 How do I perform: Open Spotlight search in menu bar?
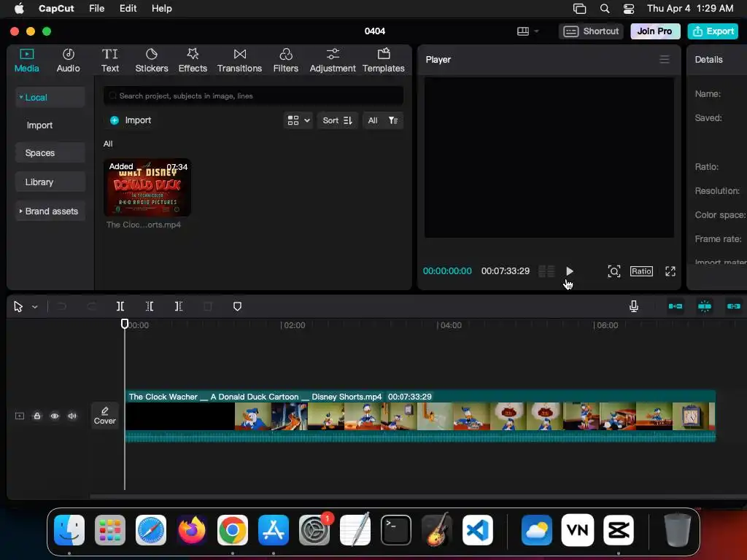pyautogui.click(x=605, y=8)
